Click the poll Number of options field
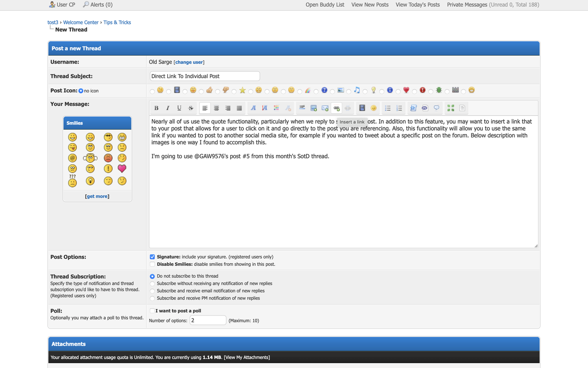Image resolution: width=588 pixels, height=368 pixels. pos(208,320)
